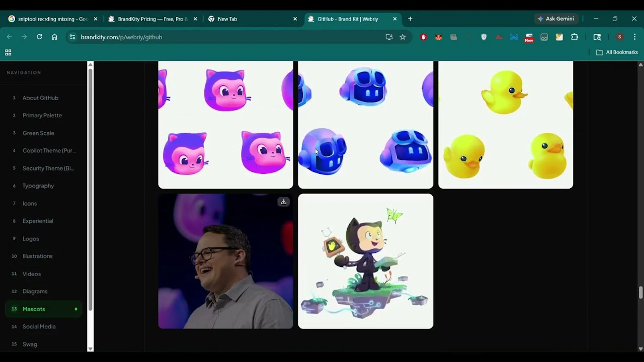Open the red stop-hand adblock extension
This screenshot has height=362, width=644.
(x=423, y=37)
